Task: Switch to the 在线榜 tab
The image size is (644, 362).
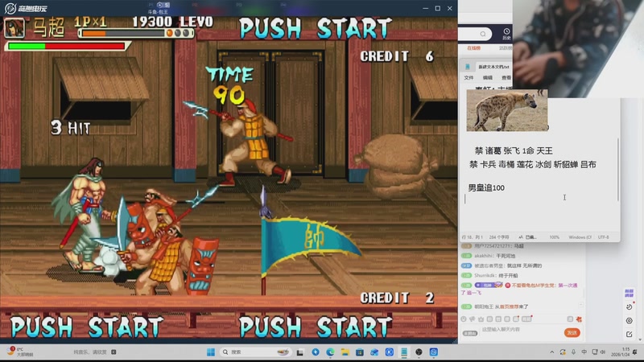Action: pos(473,48)
